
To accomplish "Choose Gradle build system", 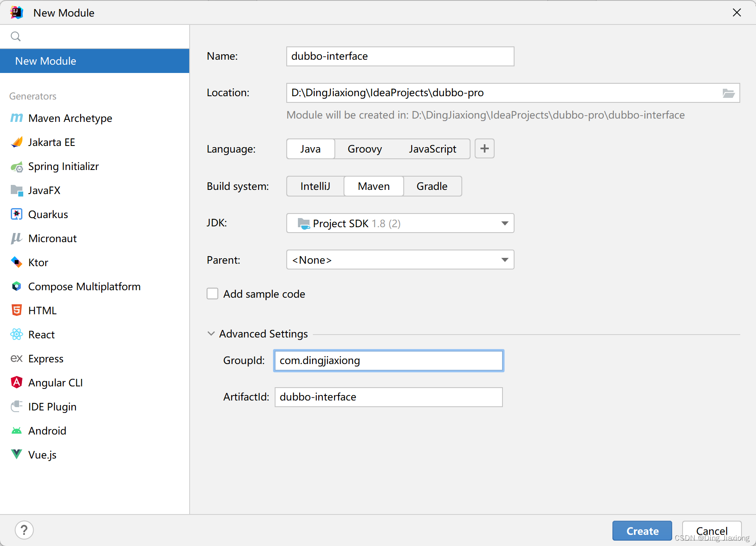I will (x=432, y=186).
